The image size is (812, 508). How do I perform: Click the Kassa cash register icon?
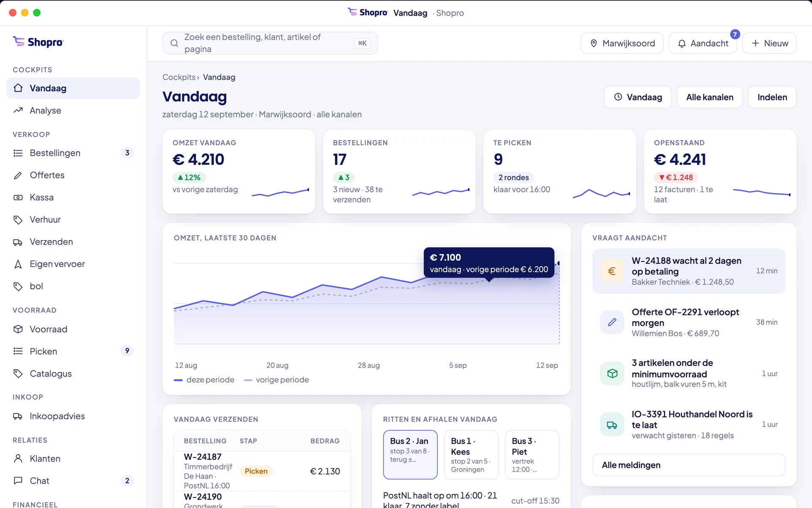pyautogui.click(x=18, y=197)
